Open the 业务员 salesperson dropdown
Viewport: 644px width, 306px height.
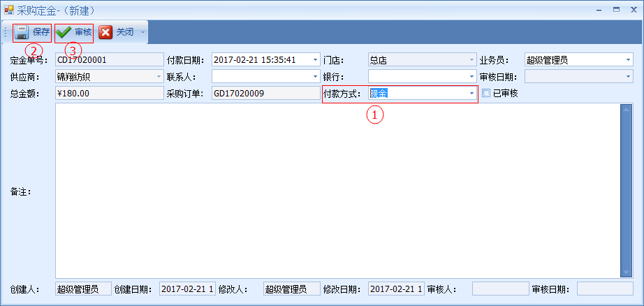(x=628, y=60)
